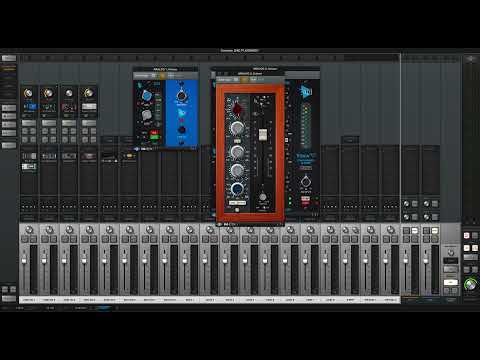This screenshot has width=480, height=360.
Task: Click the white fader cap on the Neve plugin
Action: click(x=263, y=134)
